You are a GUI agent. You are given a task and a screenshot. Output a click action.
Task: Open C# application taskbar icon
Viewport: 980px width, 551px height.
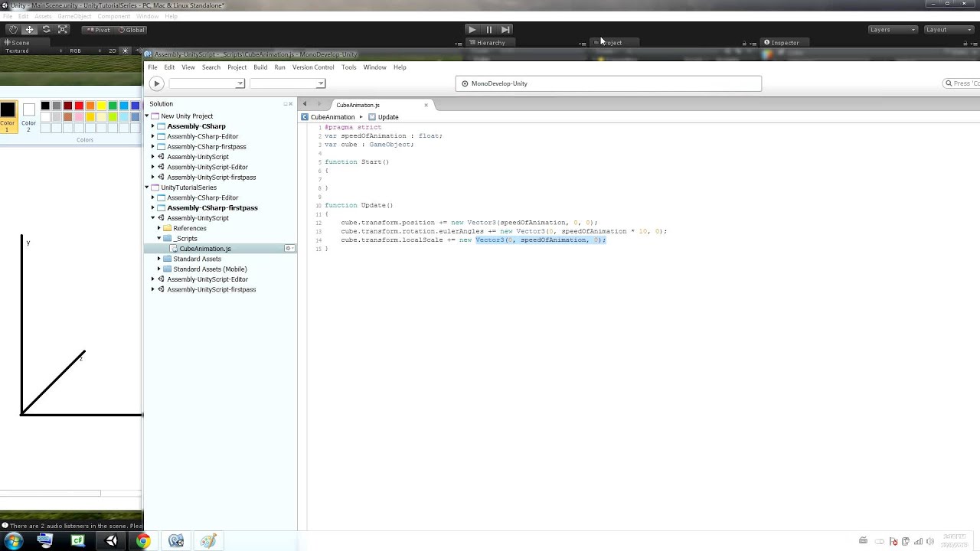click(78, 541)
